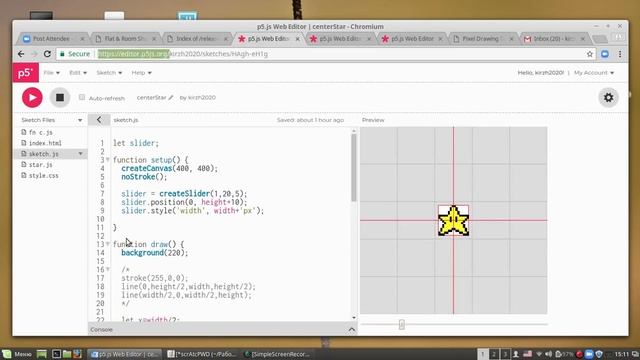Image resolution: width=640 pixels, height=360 pixels.
Task: Open editor settings gear icon
Action: click(608, 98)
